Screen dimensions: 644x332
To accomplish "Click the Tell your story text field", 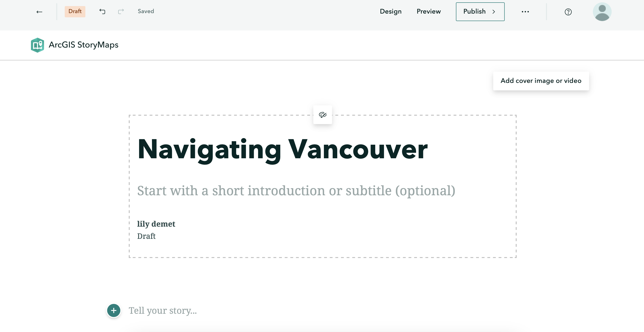I will [163, 310].
